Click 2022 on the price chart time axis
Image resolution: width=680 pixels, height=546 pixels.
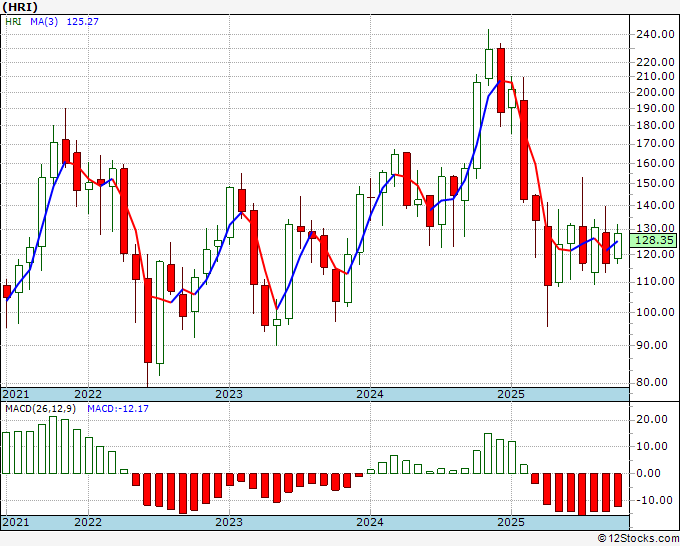click(x=88, y=394)
